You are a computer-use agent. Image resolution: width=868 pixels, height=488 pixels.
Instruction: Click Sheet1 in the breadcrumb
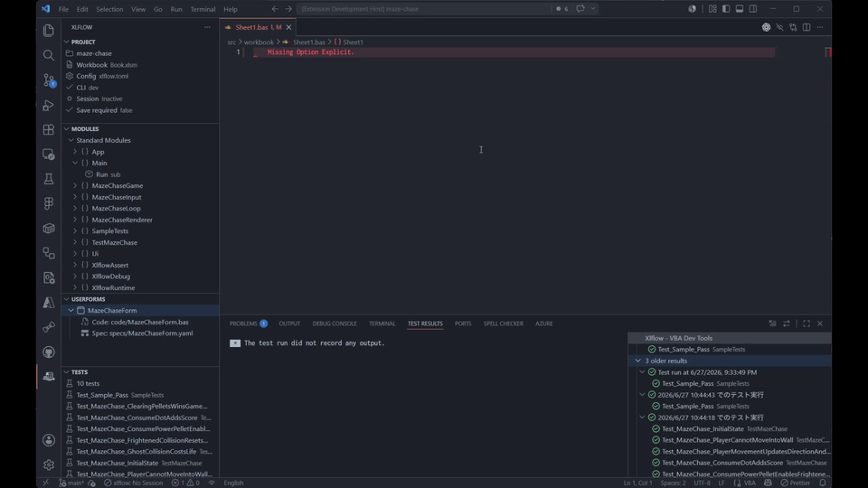pyautogui.click(x=353, y=42)
